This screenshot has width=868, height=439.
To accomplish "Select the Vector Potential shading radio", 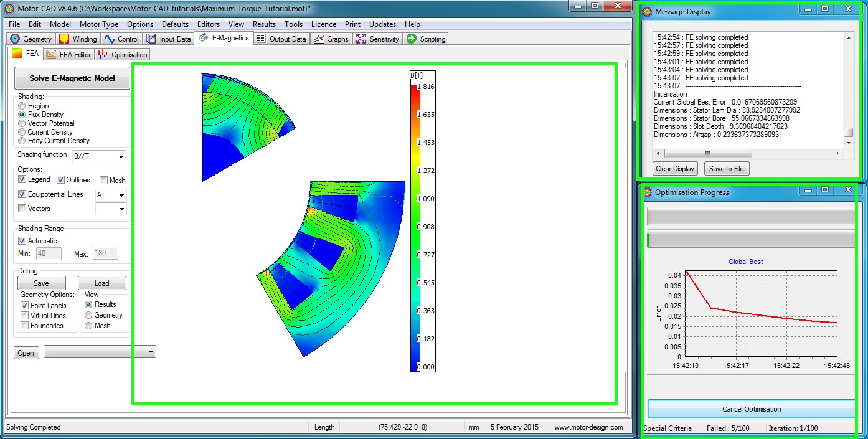I will point(22,123).
